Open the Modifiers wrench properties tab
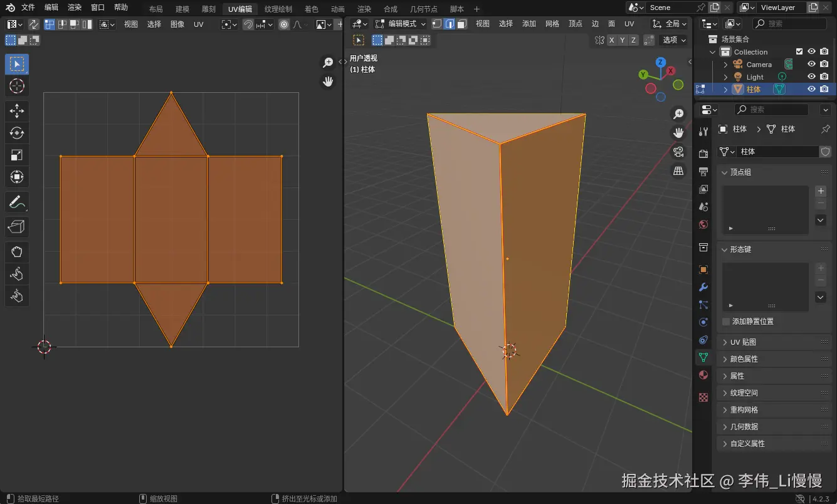Screen dimensions: 837x504 coord(703,287)
